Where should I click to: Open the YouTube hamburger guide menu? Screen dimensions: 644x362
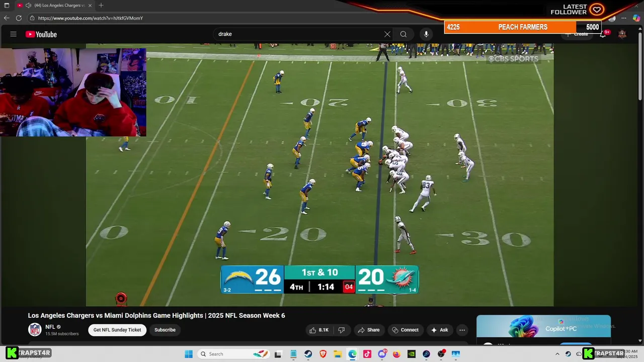click(14, 34)
